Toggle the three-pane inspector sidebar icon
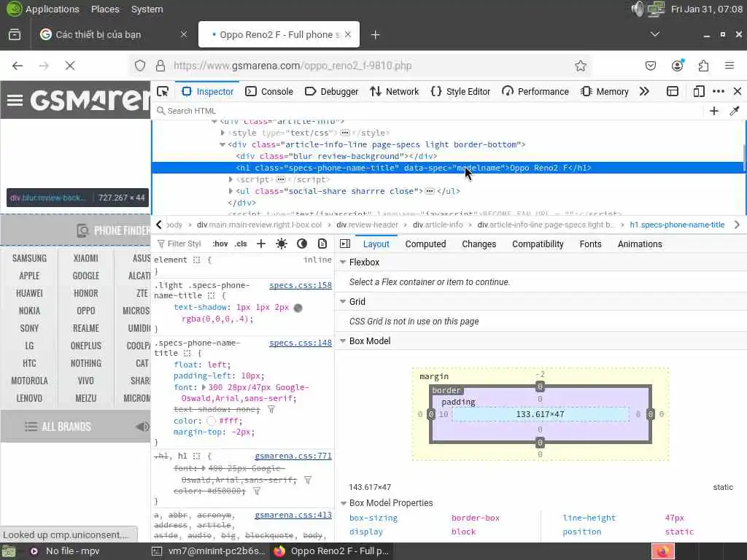This screenshot has width=747, height=560. pos(345,244)
